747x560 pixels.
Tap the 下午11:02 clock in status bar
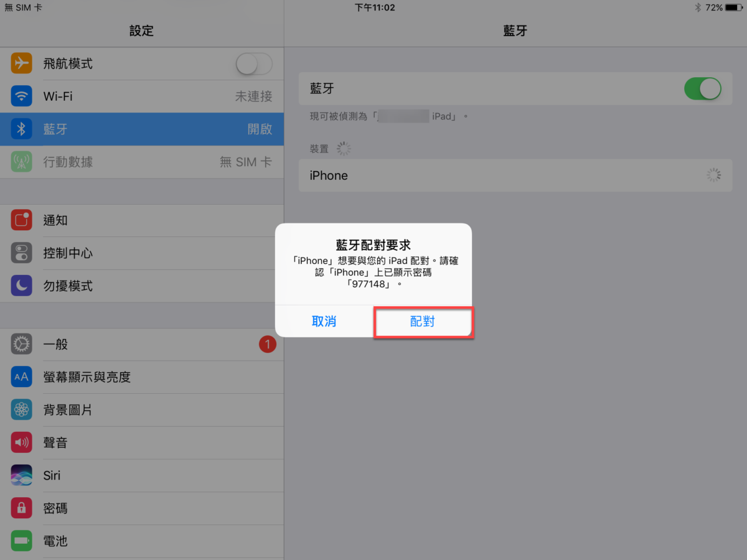[375, 7]
